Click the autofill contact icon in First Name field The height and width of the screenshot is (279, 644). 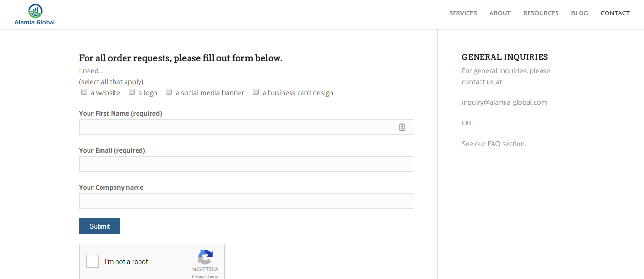[402, 127]
